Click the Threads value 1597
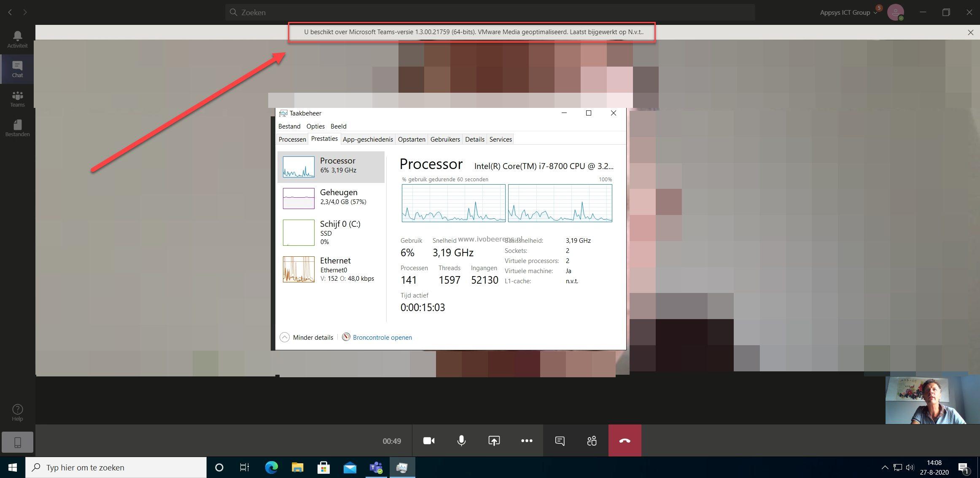Viewport: 980px width, 478px height. [x=450, y=280]
